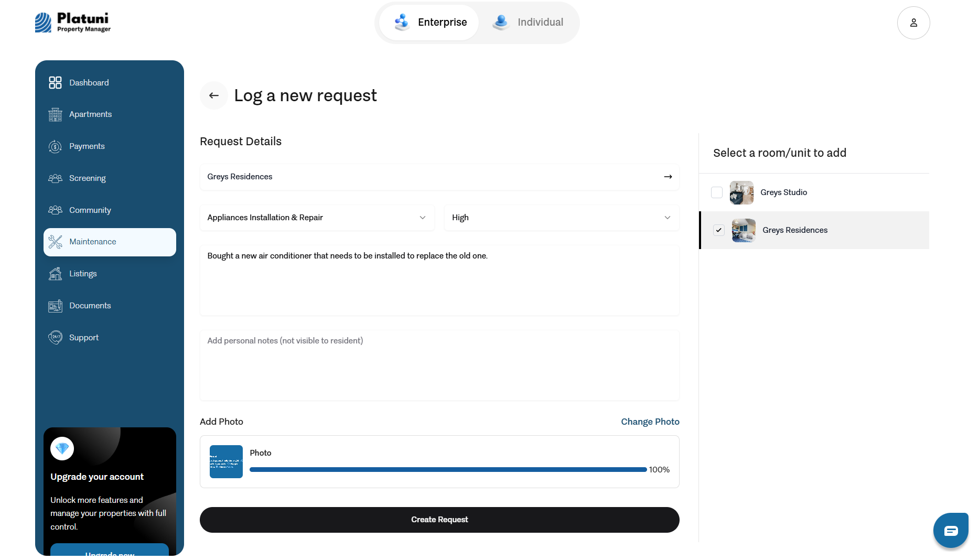
Task: Click the Maintenance tools icon
Action: 55,242
